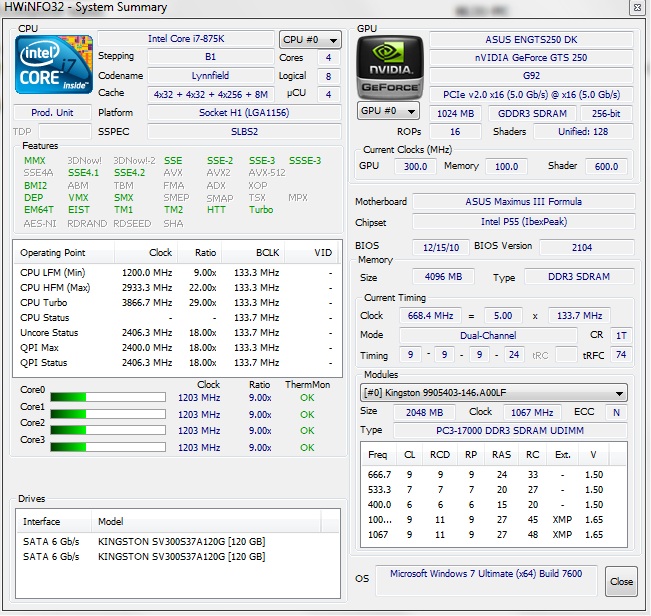This screenshot has height=616, width=651.
Task: Click Core1 usage bar
Action: (108, 414)
